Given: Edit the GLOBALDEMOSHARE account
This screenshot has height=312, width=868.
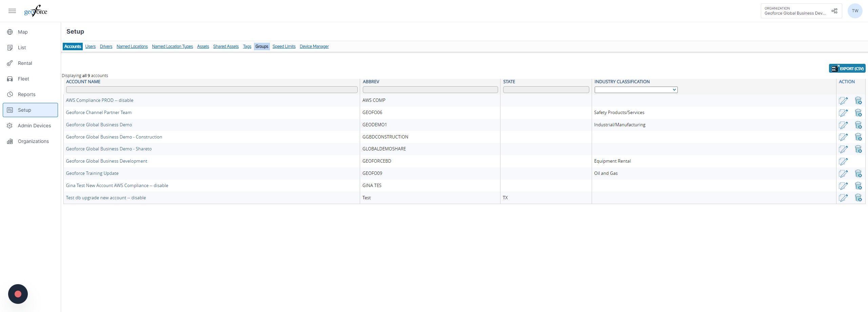Looking at the screenshot, I should tap(843, 149).
